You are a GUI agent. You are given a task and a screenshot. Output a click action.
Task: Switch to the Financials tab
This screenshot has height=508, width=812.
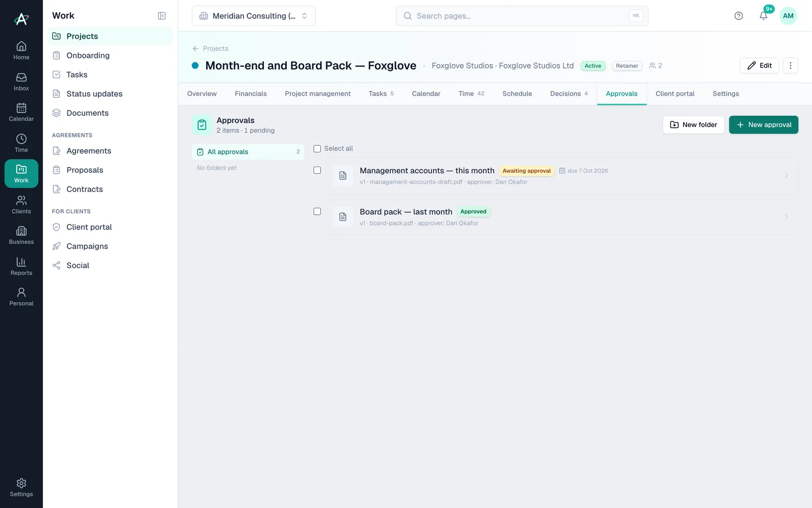click(x=251, y=93)
